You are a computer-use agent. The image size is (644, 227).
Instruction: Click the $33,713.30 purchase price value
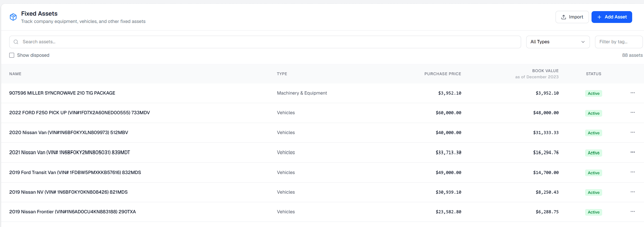click(x=448, y=153)
